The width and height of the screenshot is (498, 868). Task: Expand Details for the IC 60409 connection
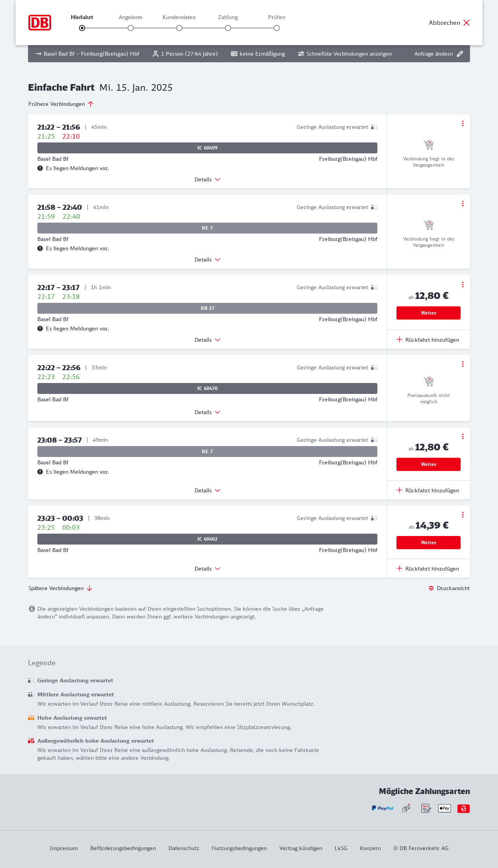(207, 179)
